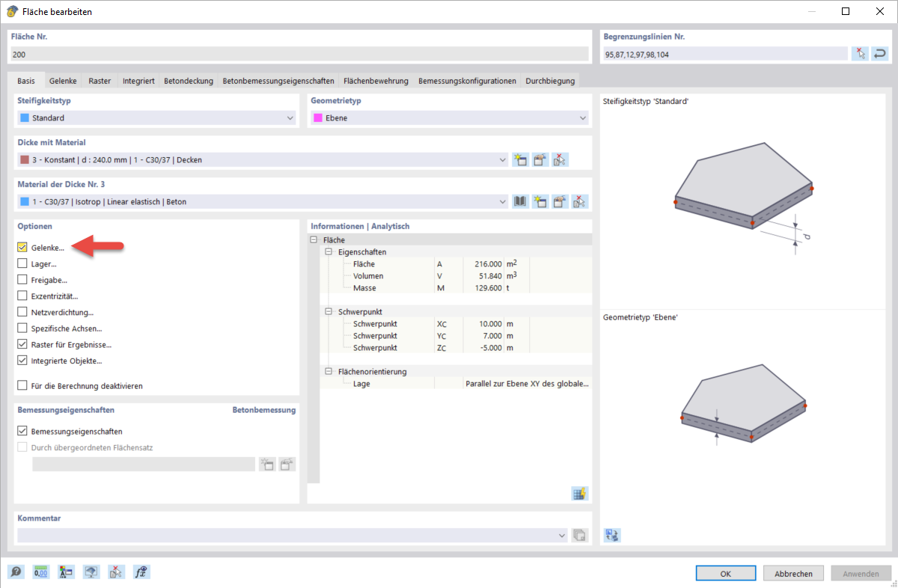This screenshot has width=898, height=588.
Task: Click the Fläche Nr. field showing 200
Action: 299,55
